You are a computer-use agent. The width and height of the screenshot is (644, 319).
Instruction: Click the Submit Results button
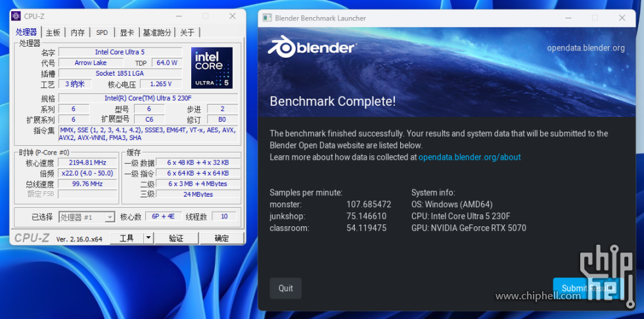(x=587, y=288)
